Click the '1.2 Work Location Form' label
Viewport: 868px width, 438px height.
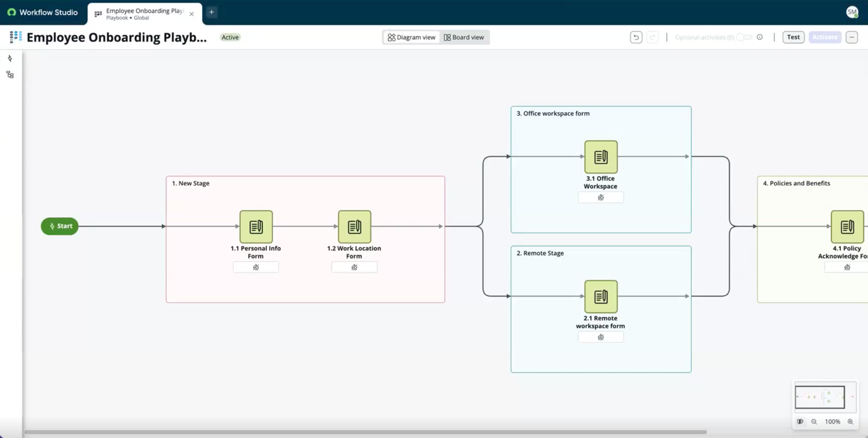(x=354, y=252)
